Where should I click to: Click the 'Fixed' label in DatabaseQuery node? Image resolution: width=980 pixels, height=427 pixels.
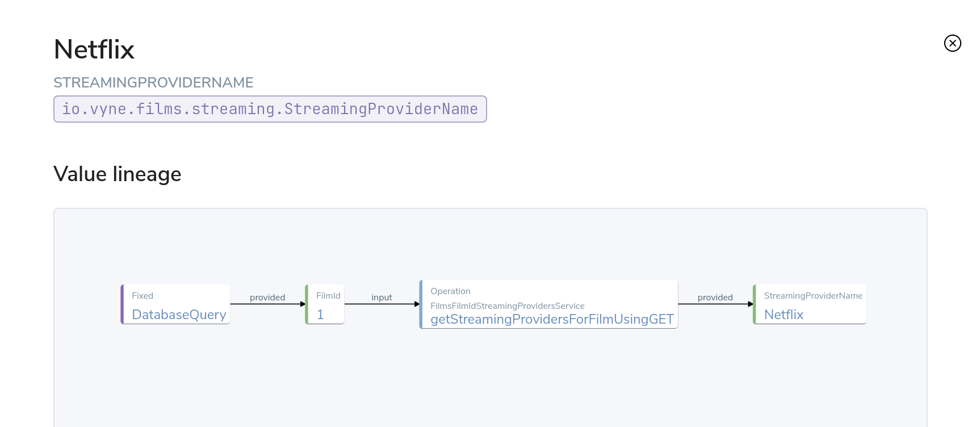(x=143, y=296)
